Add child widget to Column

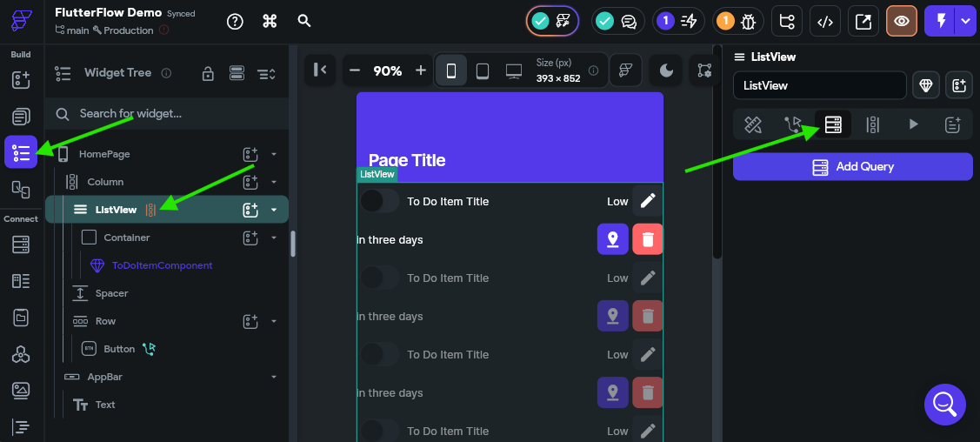tap(250, 182)
